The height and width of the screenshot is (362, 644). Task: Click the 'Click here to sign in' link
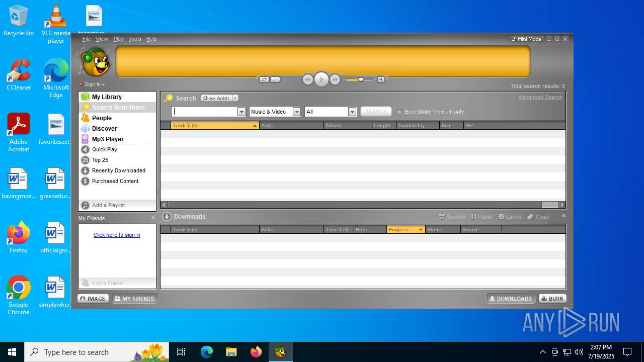tap(117, 235)
